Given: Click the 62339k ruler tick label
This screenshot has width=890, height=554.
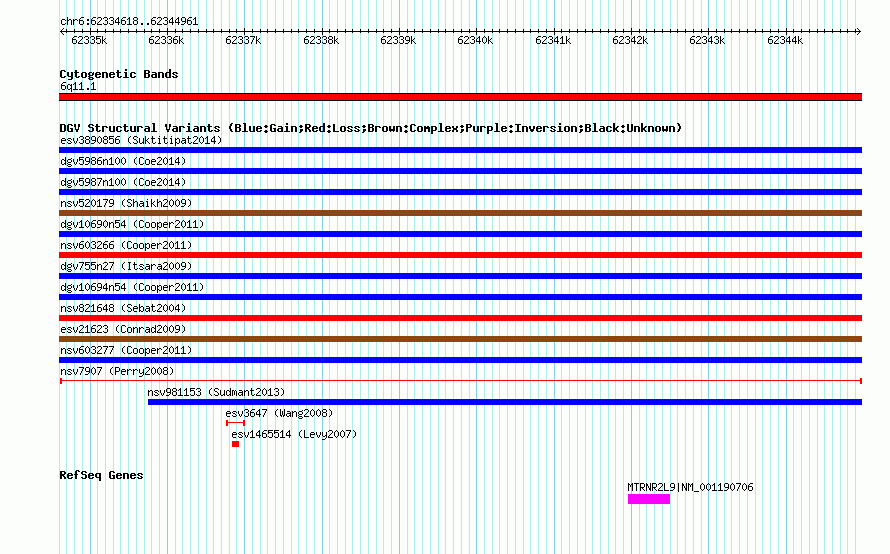Looking at the screenshot, I should pyautogui.click(x=398, y=40).
